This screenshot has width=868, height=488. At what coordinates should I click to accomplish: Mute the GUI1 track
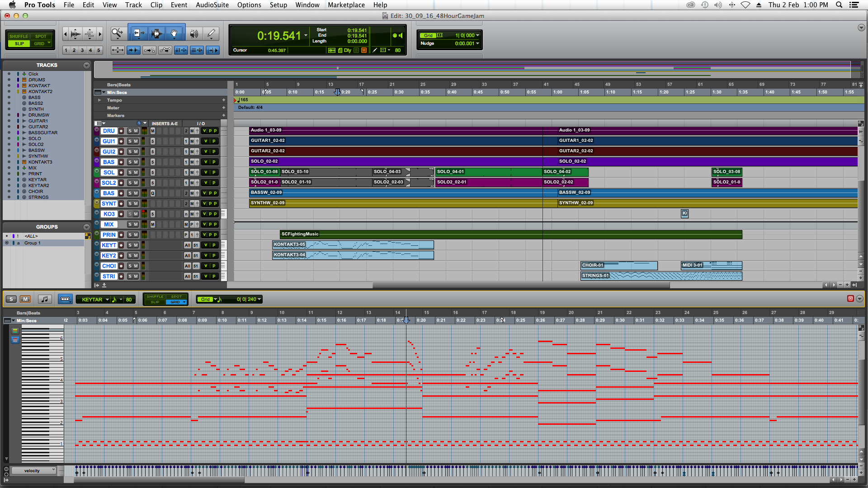(136, 141)
